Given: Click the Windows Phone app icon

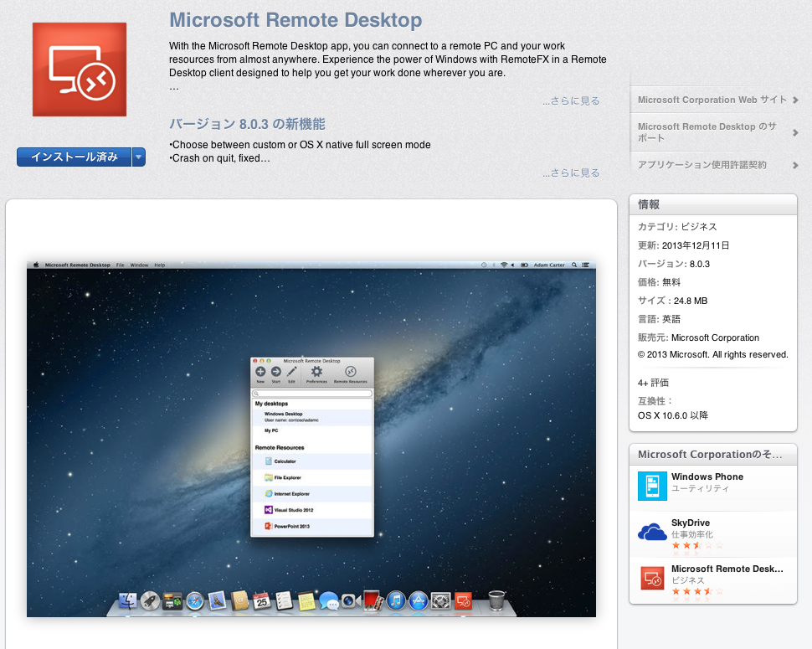Looking at the screenshot, I should pyautogui.click(x=652, y=486).
